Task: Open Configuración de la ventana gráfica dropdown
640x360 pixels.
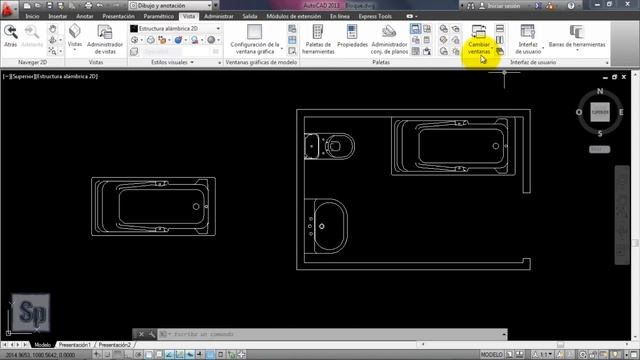Action: point(255,39)
